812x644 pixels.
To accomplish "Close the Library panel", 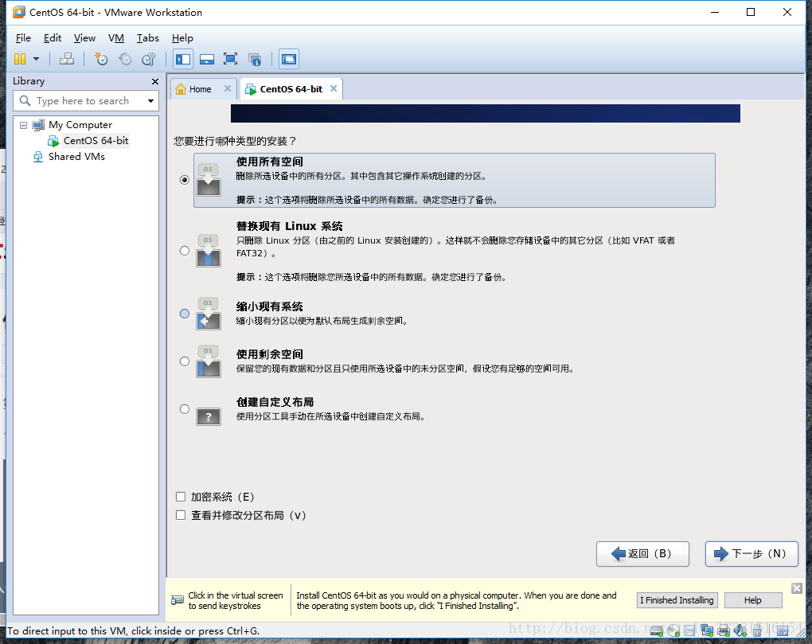I will (x=155, y=81).
